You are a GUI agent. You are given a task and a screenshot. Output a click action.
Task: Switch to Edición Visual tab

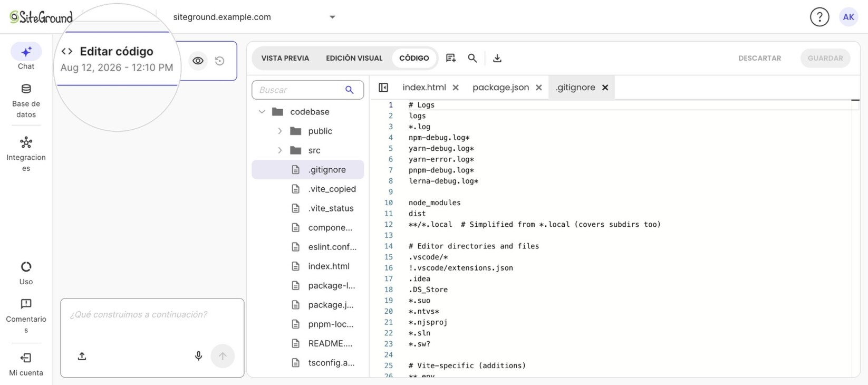[x=354, y=58]
